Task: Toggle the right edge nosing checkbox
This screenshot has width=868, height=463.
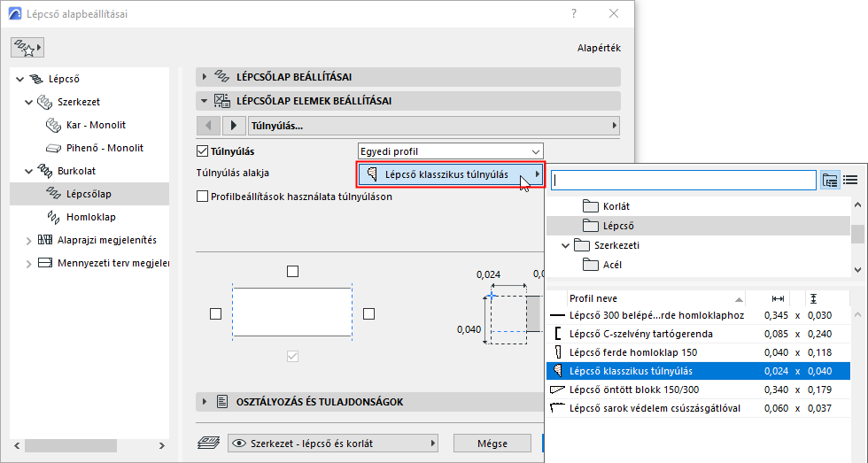Action: [x=368, y=314]
